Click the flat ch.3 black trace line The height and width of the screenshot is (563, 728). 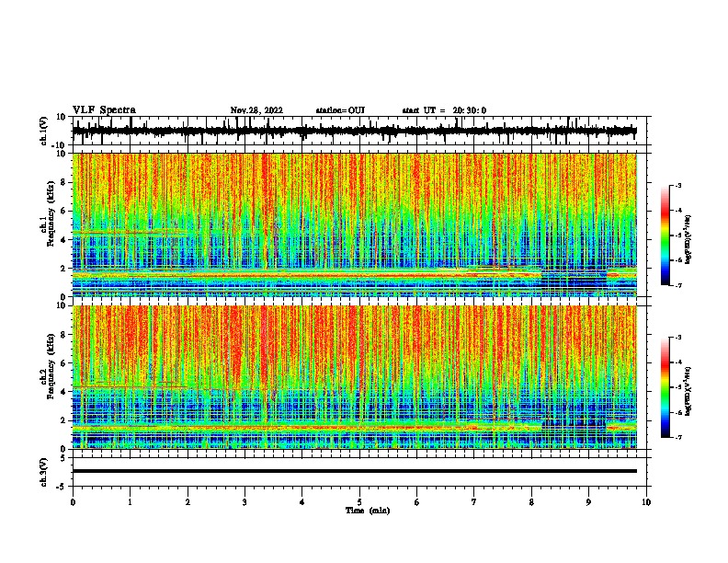click(x=354, y=471)
